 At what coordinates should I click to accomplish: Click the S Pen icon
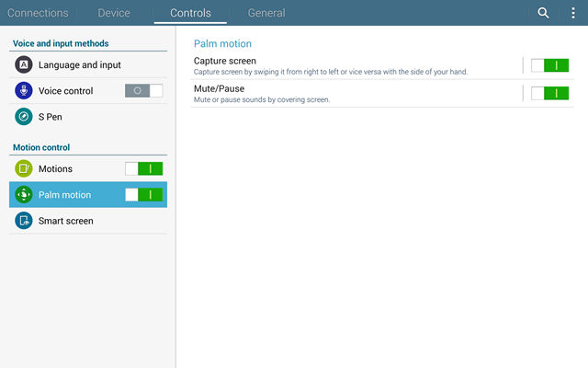(24, 117)
